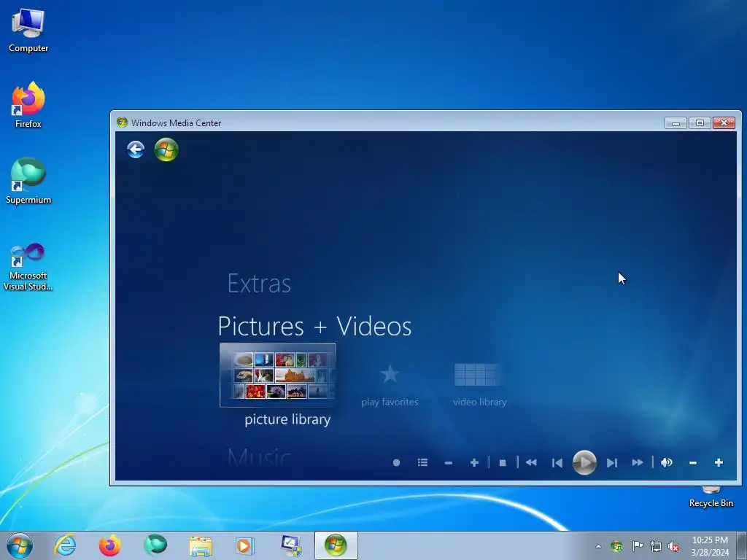
Task: Open the Windows Start menu orb
Action: [x=20, y=545]
